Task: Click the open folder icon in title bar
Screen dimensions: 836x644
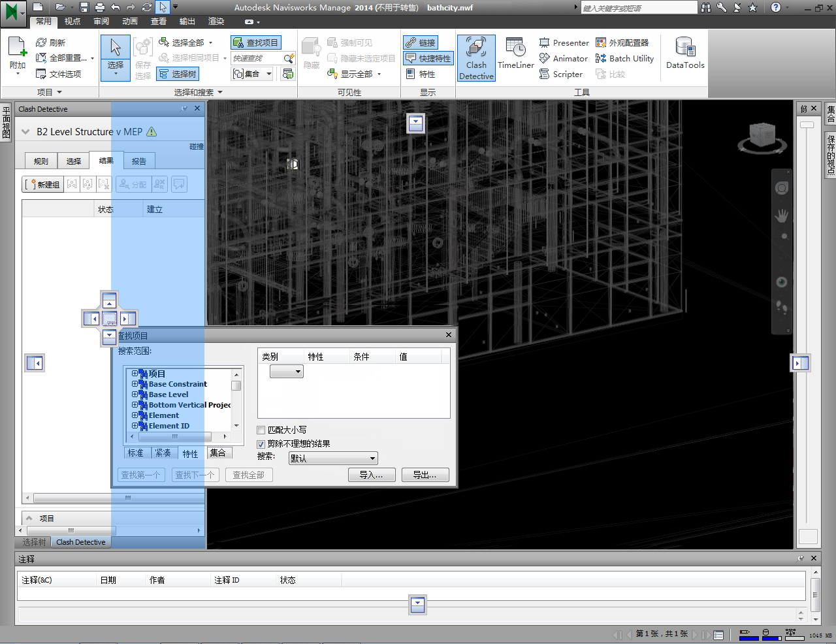Action: (x=60, y=7)
